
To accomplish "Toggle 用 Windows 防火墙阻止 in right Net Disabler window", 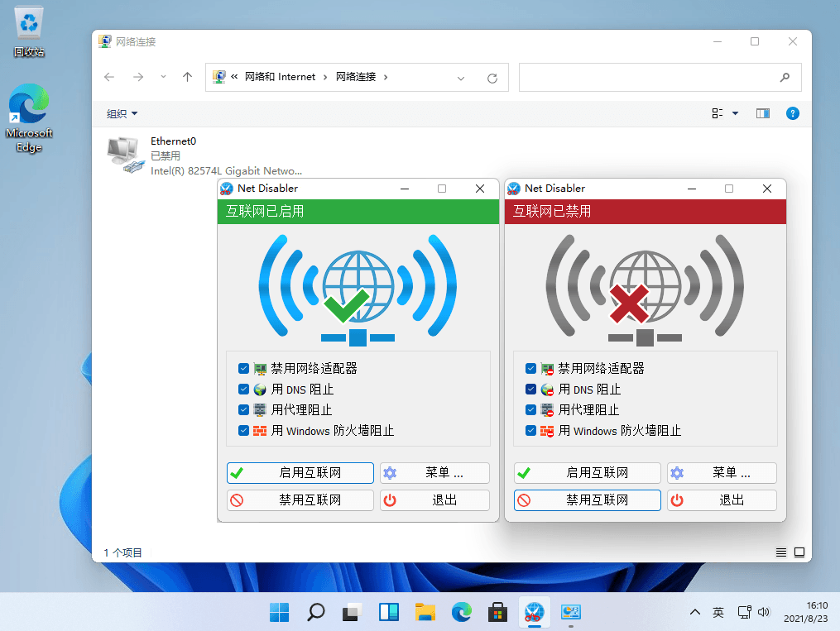I will [530, 430].
